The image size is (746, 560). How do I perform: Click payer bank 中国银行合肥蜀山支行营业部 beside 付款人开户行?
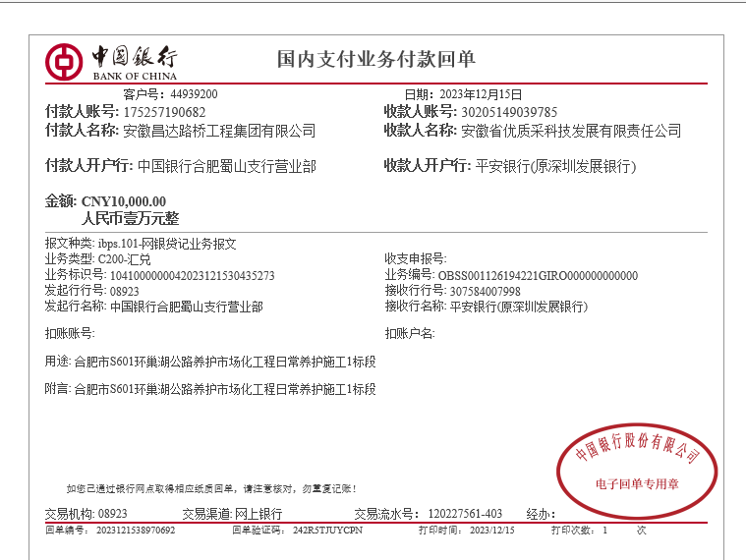click(x=227, y=166)
